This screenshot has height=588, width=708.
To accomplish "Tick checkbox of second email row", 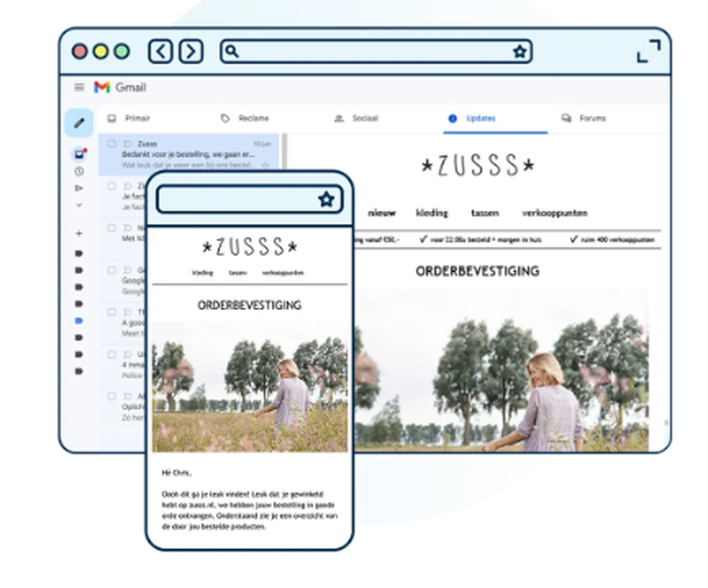I will point(111,186).
